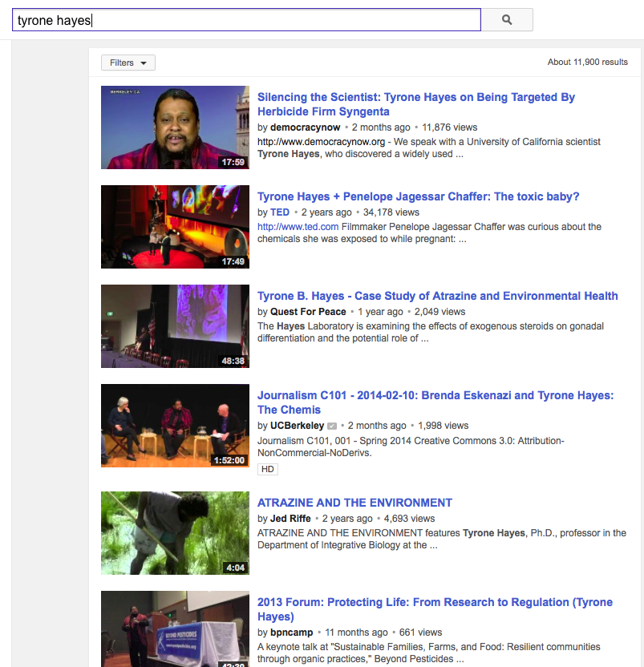This screenshot has width=644, height=667.
Task: Play the 48:38 lecture thumbnail
Action: [x=175, y=326]
